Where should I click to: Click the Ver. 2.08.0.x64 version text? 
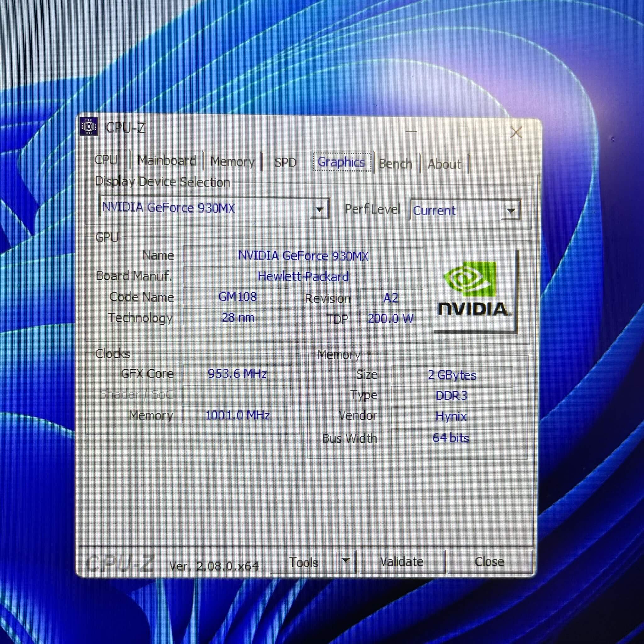(x=214, y=566)
